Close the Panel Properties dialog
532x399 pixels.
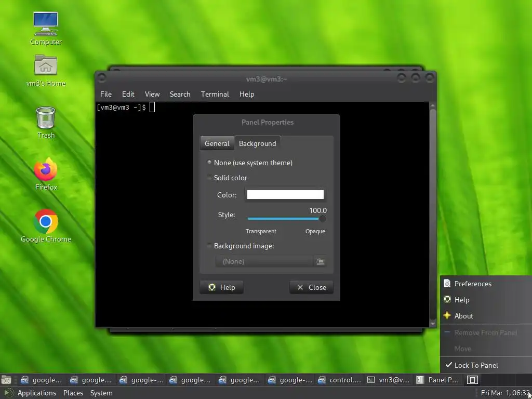click(311, 287)
